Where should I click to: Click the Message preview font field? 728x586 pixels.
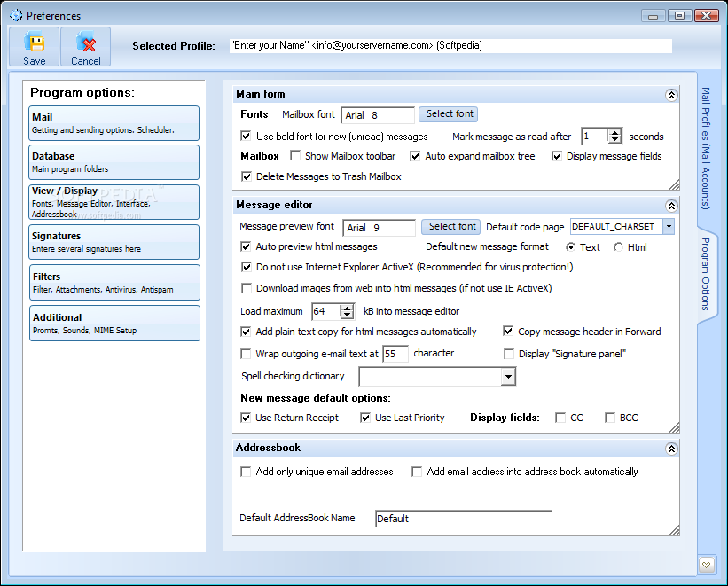pos(379,228)
